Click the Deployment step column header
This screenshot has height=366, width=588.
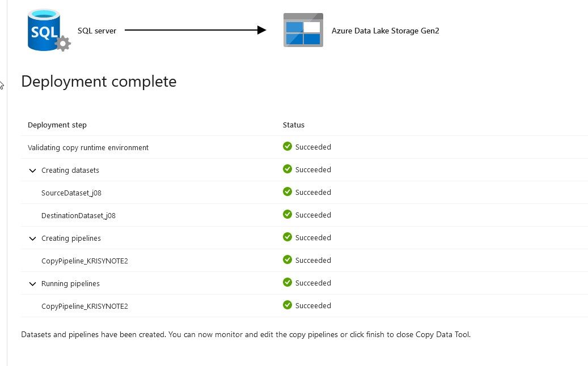click(57, 125)
